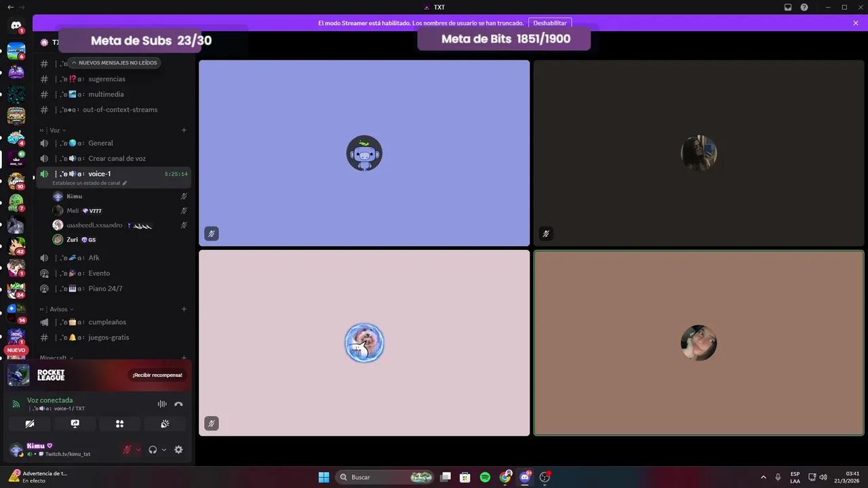The width and height of the screenshot is (868, 488).
Task: Open system volume tray icon
Action: pos(823,477)
